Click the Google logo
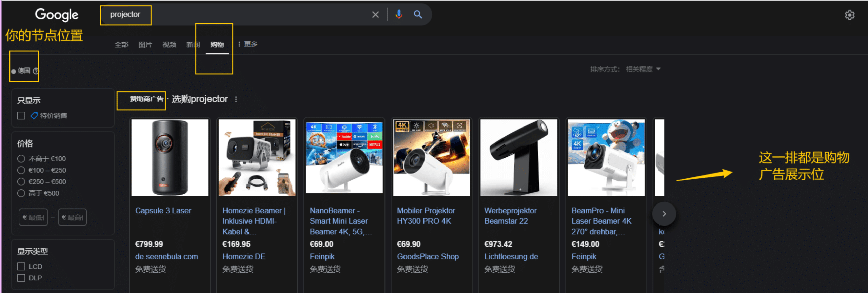Image resolution: width=868 pixels, height=293 pixels. (57, 15)
